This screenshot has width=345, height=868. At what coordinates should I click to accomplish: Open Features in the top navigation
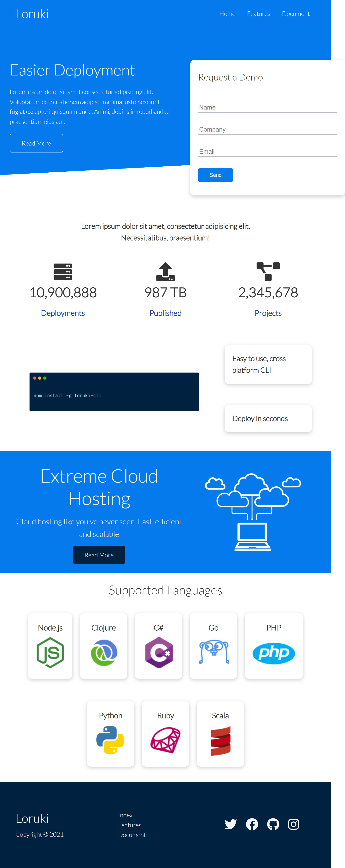[x=259, y=14]
